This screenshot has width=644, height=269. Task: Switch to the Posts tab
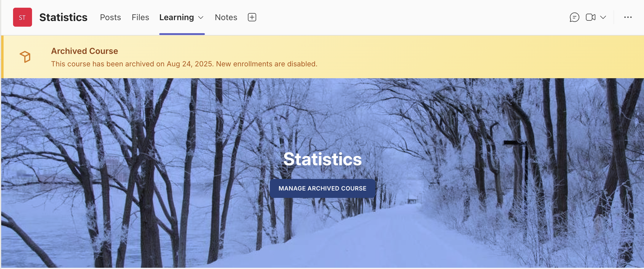pyautogui.click(x=110, y=17)
